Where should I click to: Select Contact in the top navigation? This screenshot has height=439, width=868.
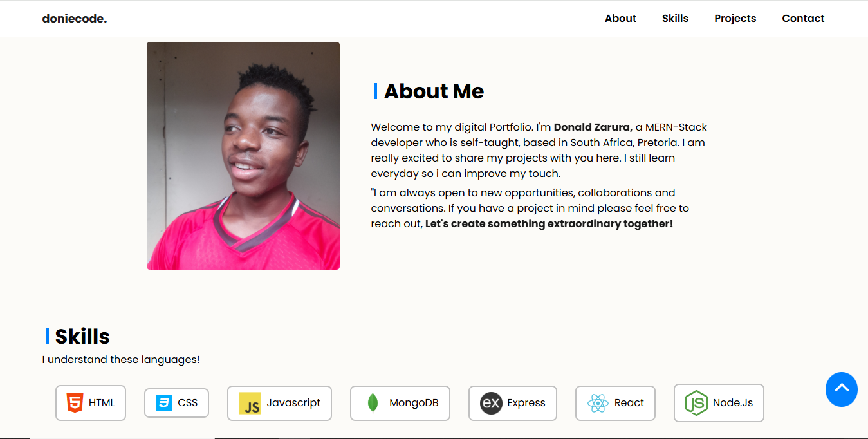click(x=803, y=19)
